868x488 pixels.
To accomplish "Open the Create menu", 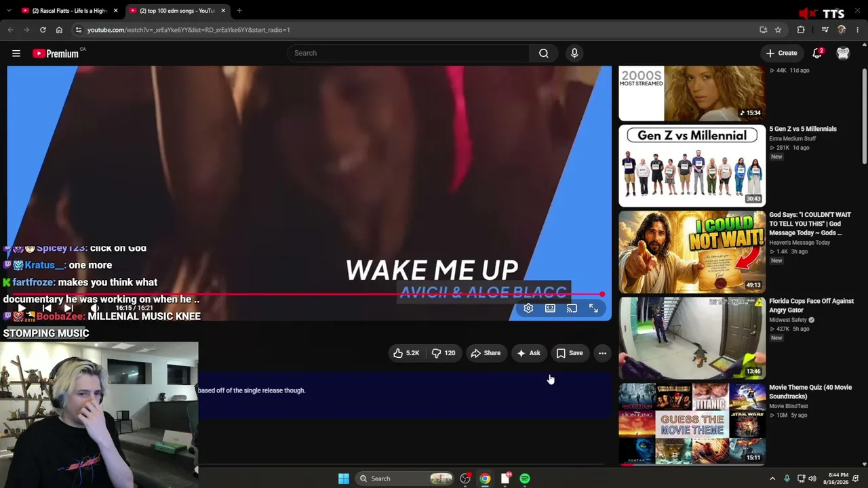I will (x=781, y=53).
